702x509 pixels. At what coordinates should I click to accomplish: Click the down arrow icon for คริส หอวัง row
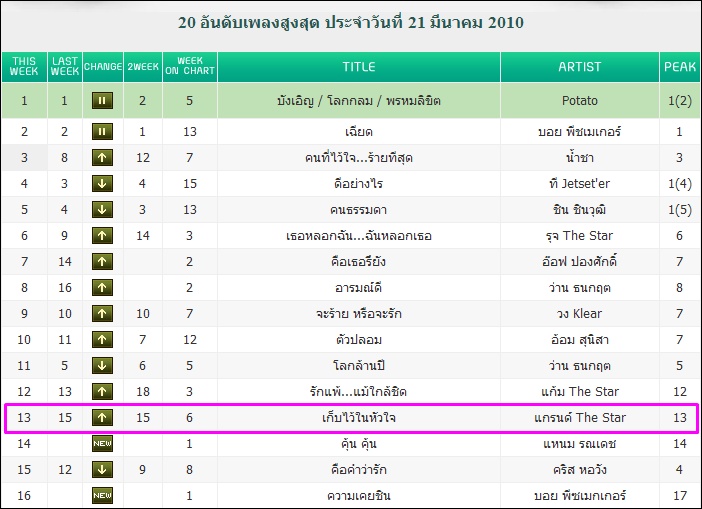[102, 470]
